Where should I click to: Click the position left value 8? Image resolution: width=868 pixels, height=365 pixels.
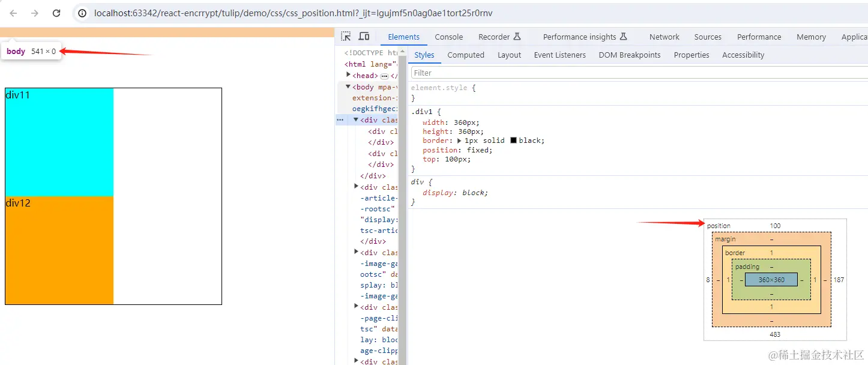(x=708, y=280)
